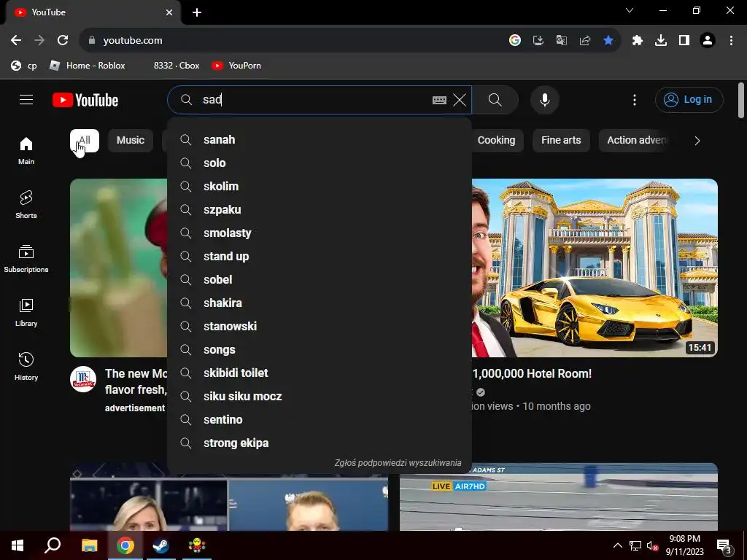Image resolution: width=747 pixels, height=560 pixels.
Task: Select the Fine arts category chip
Action: click(561, 141)
